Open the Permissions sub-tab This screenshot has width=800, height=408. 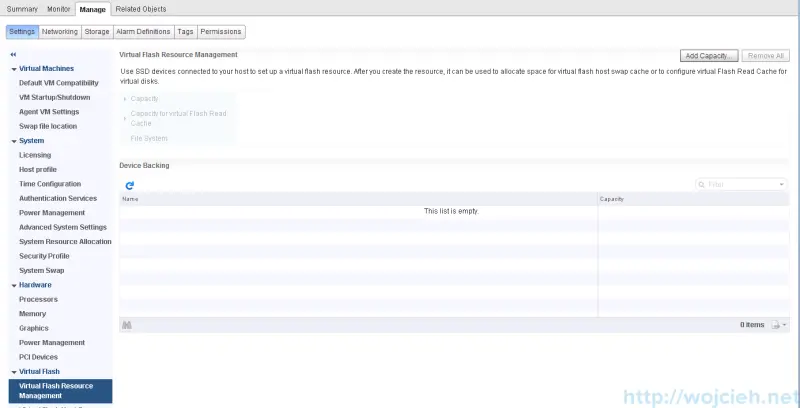pyautogui.click(x=221, y=32)
